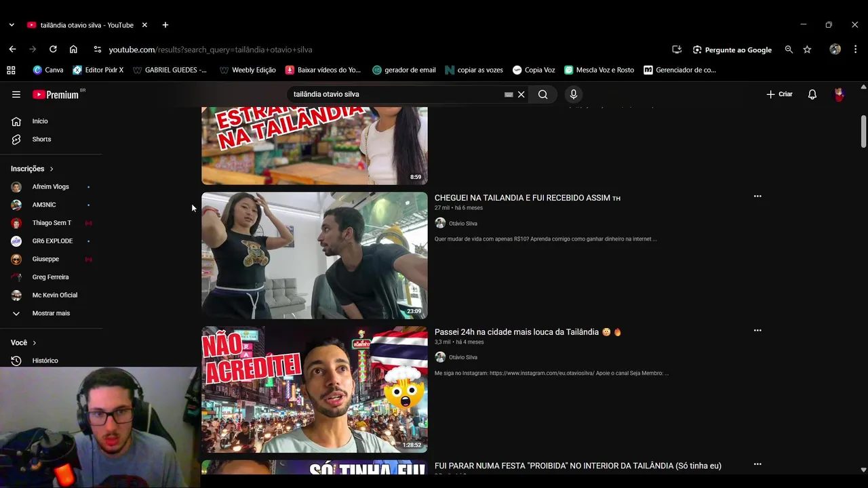Open the Gerenciador de co... bookmark
This screenshot has height=488, width=868.
[680, 70]
